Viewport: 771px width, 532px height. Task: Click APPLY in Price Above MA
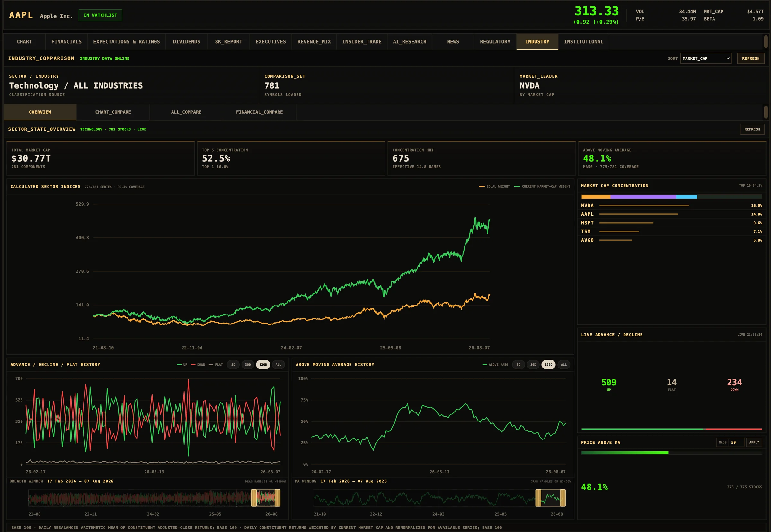[x=754, y=442]
